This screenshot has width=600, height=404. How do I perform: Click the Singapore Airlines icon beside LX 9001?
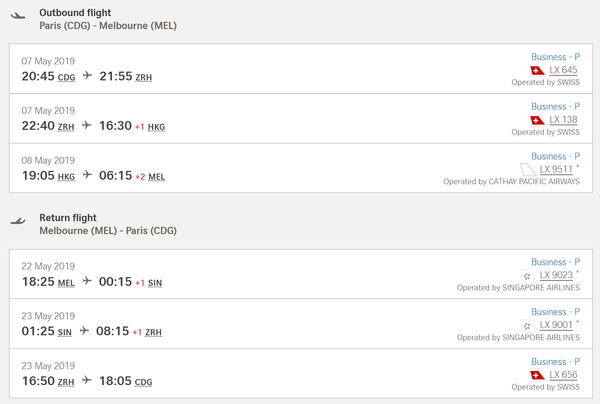[x=528, y=326]
